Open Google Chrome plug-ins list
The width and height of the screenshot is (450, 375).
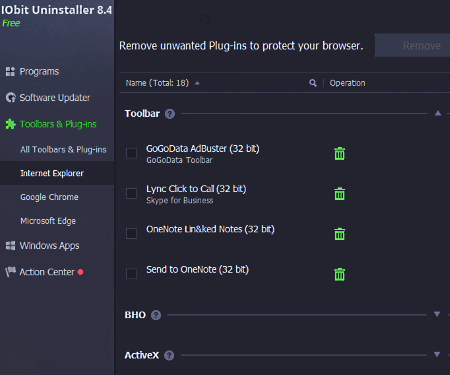[x=49, y=197]
